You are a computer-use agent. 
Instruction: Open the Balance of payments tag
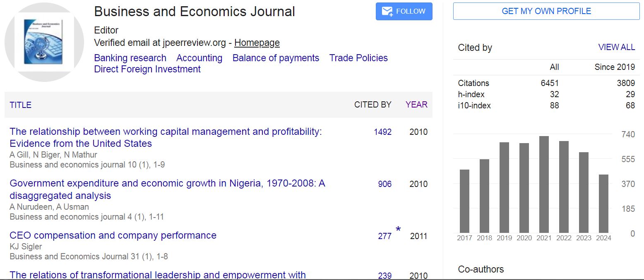point(276,58)
